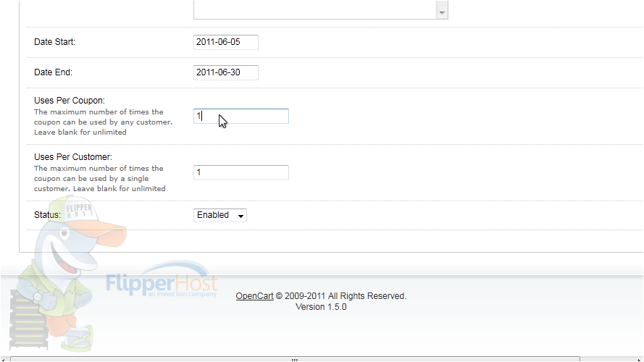Click the 'Date Start:' label
644x362 pixels.
pyautogui.click(x=54, y=42)
